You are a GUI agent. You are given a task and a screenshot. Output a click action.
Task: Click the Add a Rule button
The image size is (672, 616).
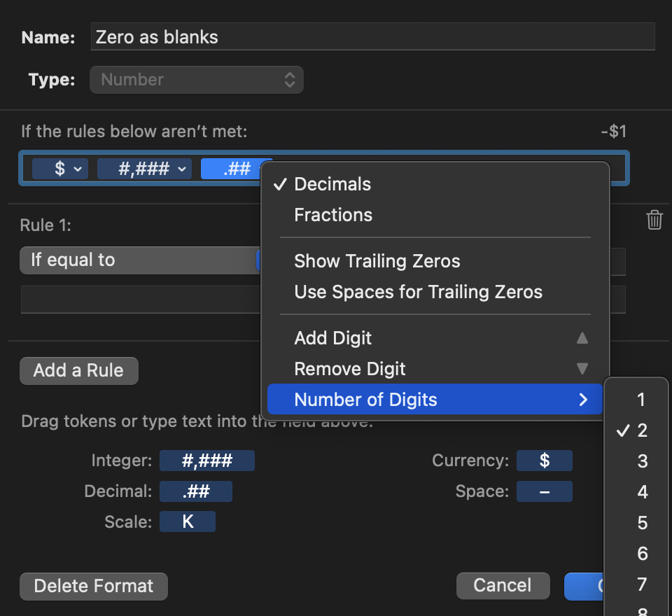coord(79,370)
